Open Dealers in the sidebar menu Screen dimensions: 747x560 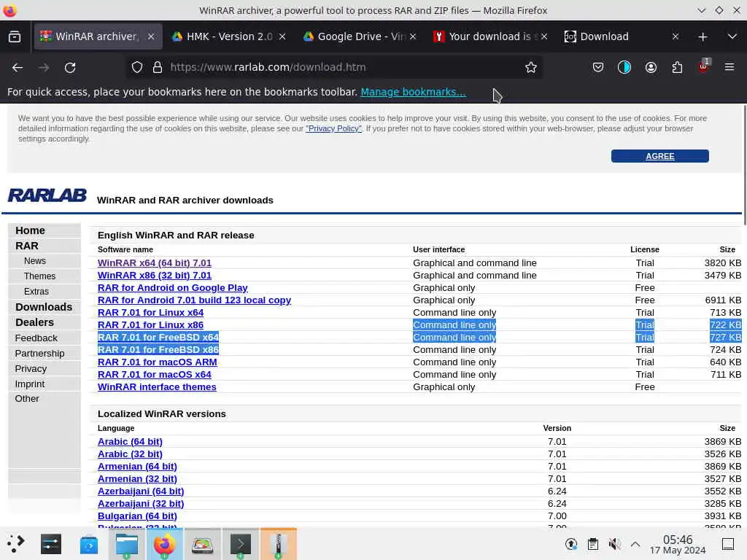coord(34,322)
